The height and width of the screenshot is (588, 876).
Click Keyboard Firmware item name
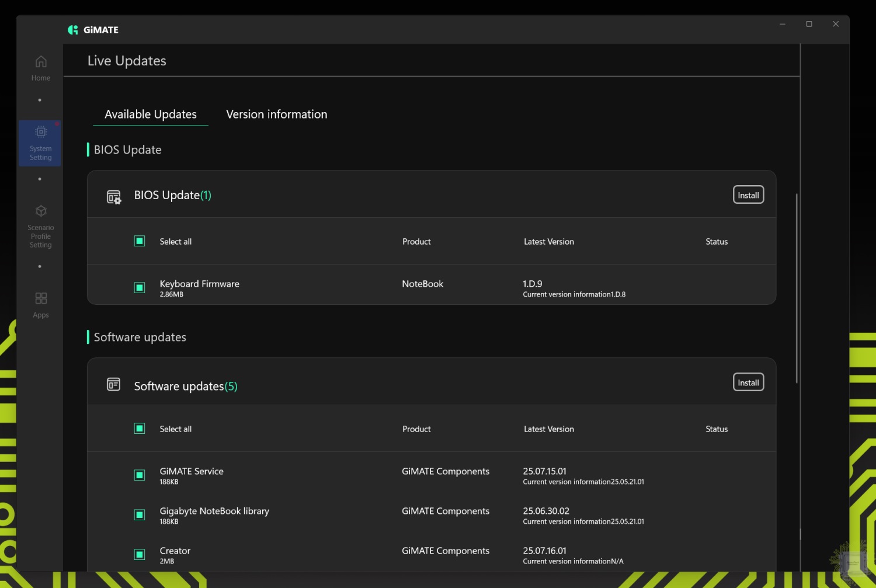coord(199,284)
